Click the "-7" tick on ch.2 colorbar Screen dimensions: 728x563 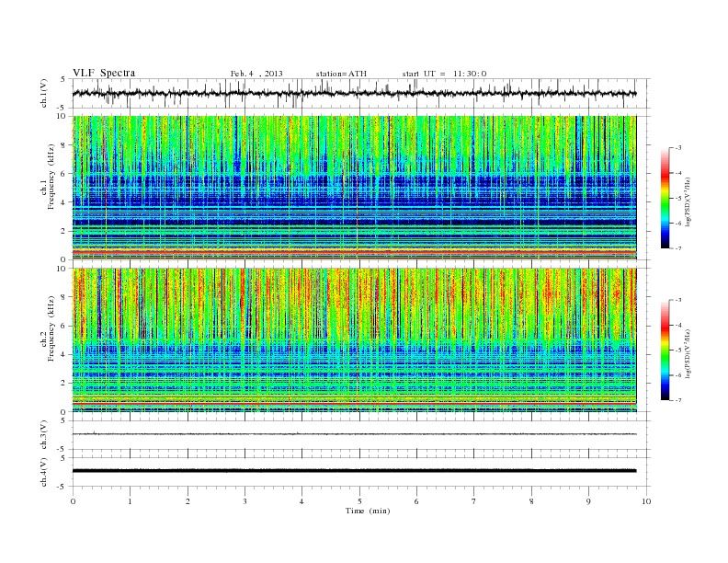[678, 400]
